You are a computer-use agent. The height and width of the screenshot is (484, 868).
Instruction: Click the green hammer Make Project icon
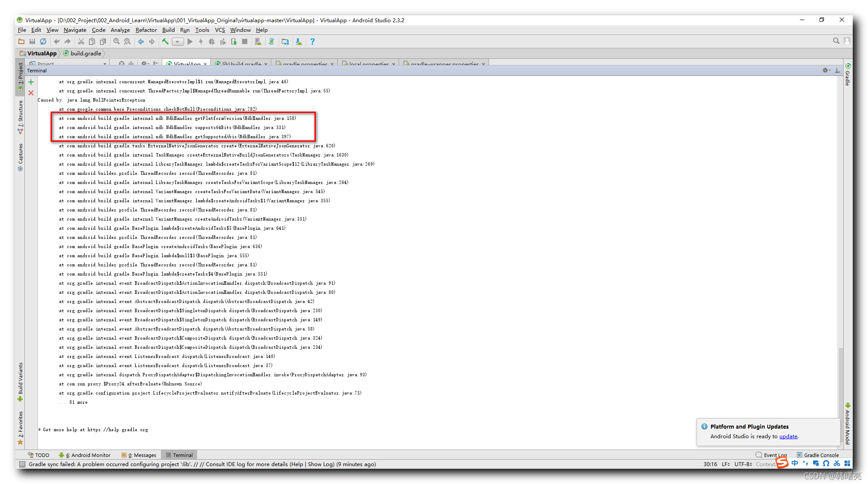(165, 41)
